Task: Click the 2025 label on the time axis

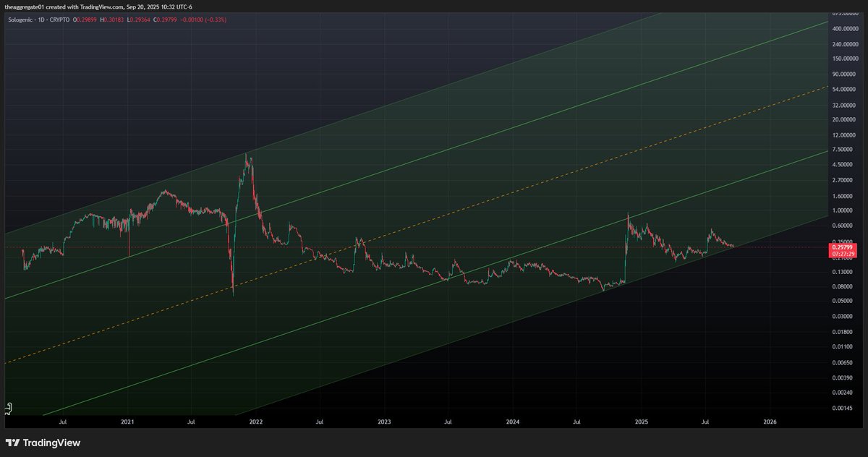Action: pos(642,421)
